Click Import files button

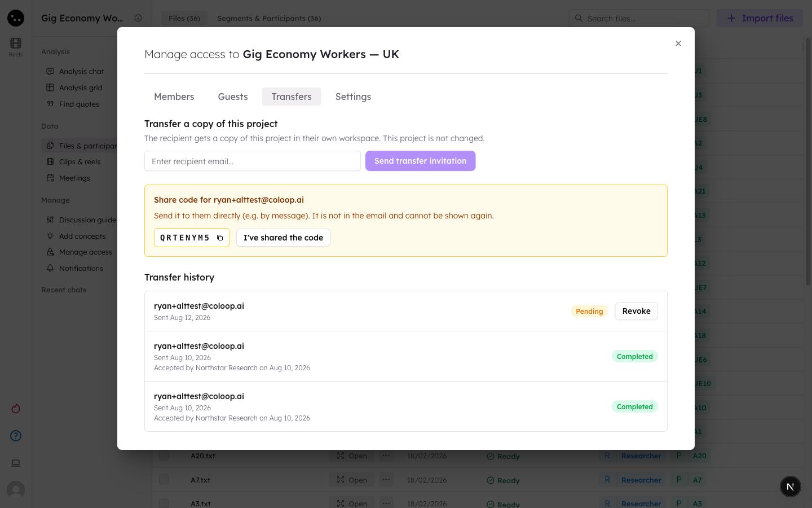tap(760, 18)
